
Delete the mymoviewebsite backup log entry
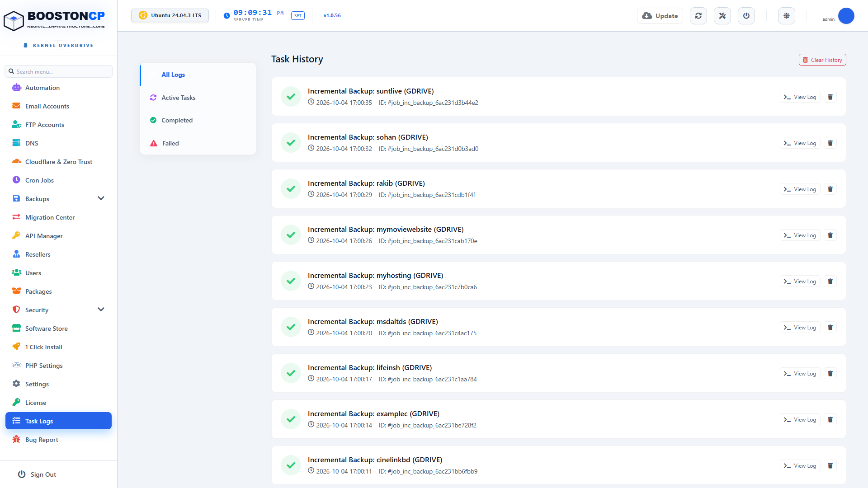(830, 235)
